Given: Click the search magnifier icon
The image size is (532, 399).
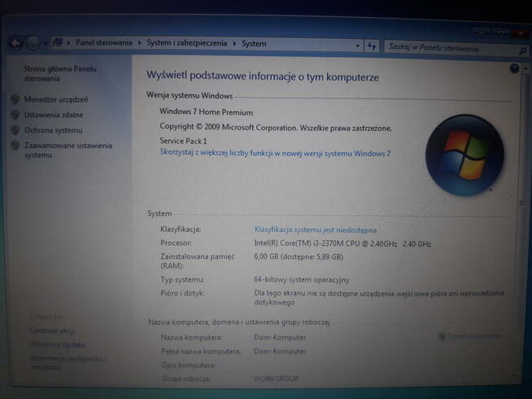Looking at the screenshot, I should point(522,51).
